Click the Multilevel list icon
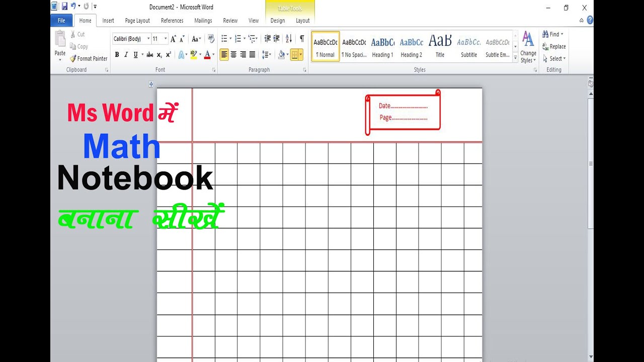Viewport: 644px width, 362px height. pyautogui.click(x=252, y=39)
